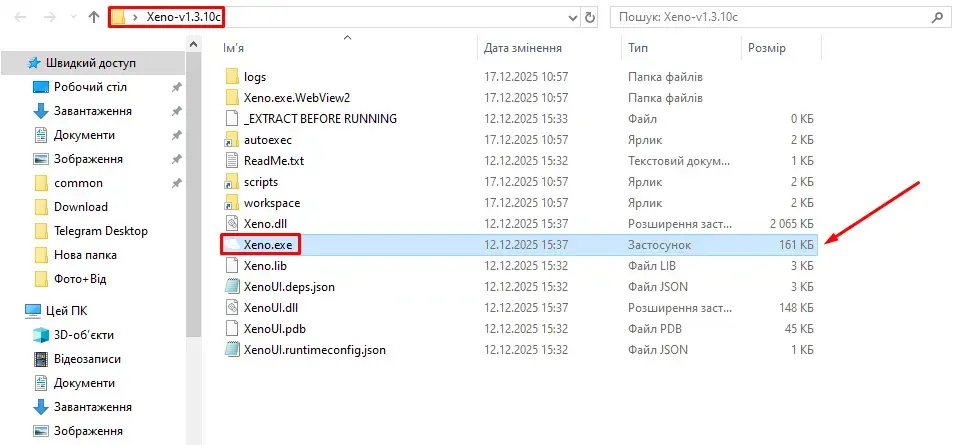Open Швидкий доступ in navigation pane
Screen dimensions: 963x445
92,63
